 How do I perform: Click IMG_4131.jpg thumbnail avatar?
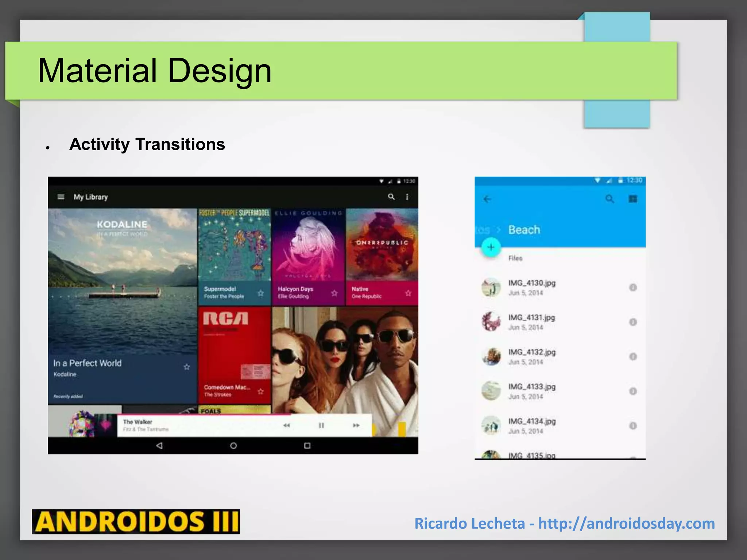(x=491, y=322)
